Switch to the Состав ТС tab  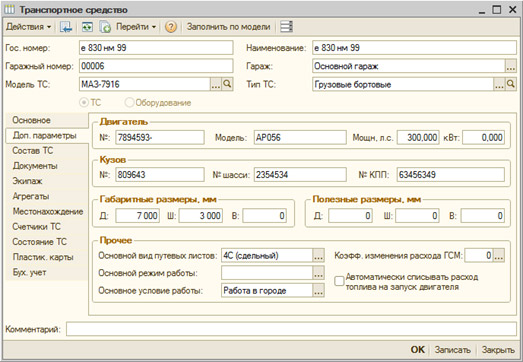click(33, 151)
